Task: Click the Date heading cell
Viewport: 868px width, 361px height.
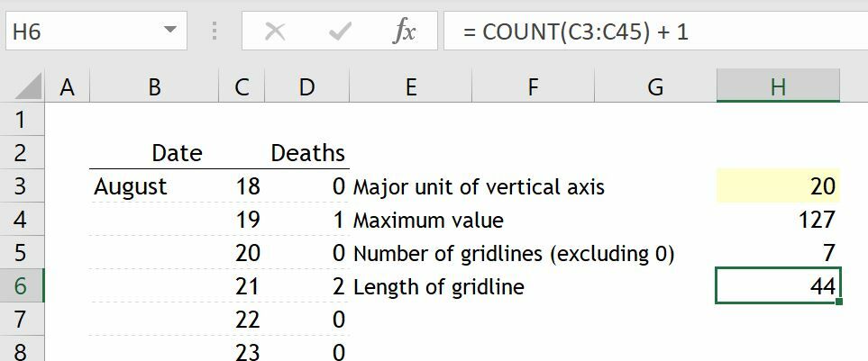Action: pos(177,153)
